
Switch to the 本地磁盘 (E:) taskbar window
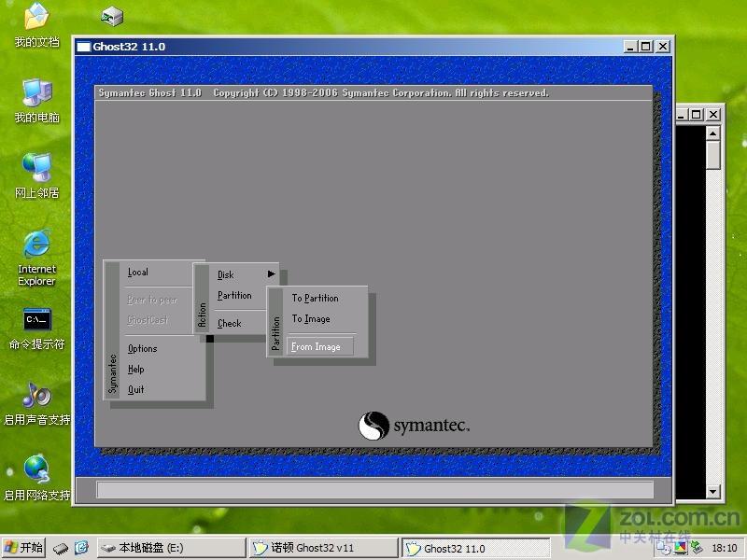point(172,548)
